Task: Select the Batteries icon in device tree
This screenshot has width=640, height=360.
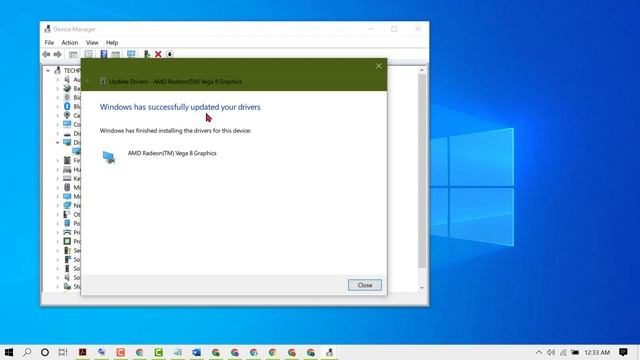Action: point(67,88)
